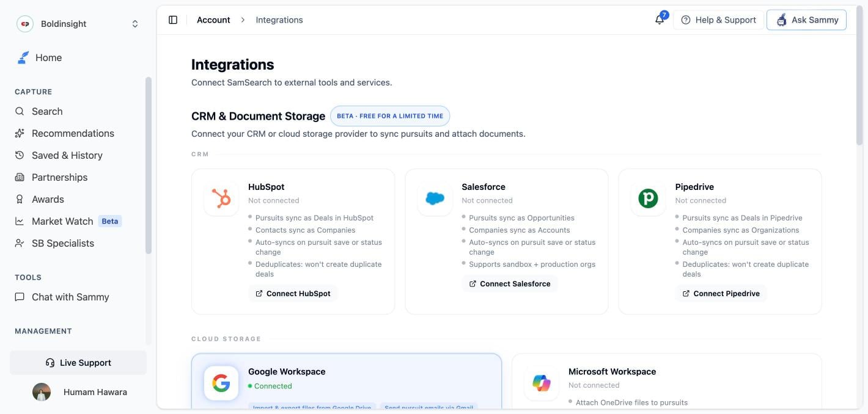868x414 pixels.
Task: Open Humam Hawara profile avatar
Action: click(42, 392)
